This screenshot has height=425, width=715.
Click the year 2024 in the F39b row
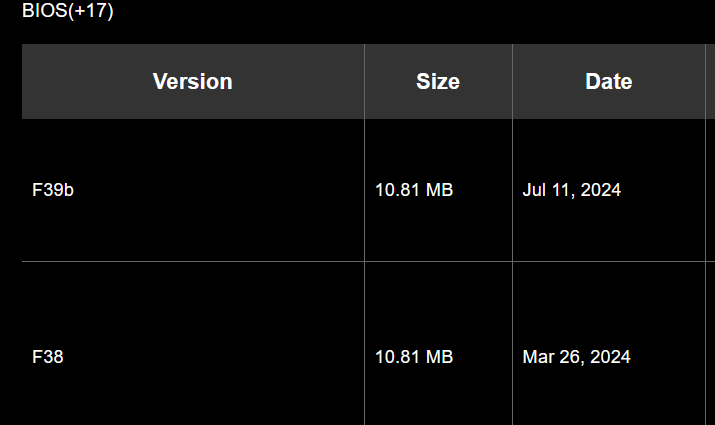point(601,190)
